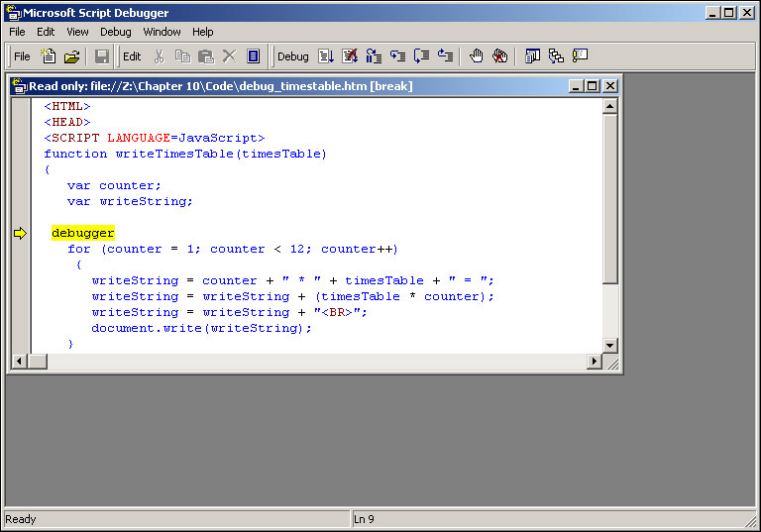This screenshot has height=532, width=761.
Task: Click the New file toolbar icon
Action: [x=48, y=56]
